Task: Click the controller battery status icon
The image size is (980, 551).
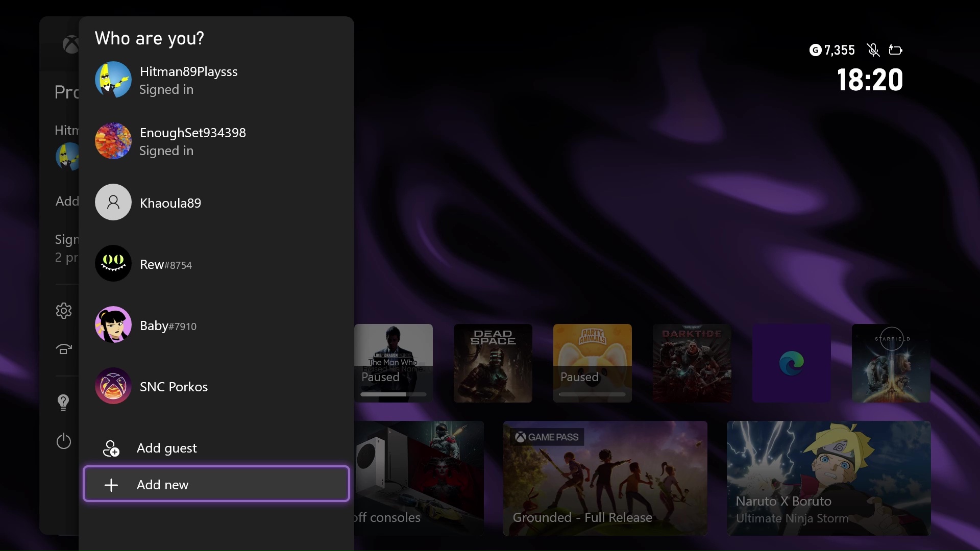Action: tap(896, 49)
